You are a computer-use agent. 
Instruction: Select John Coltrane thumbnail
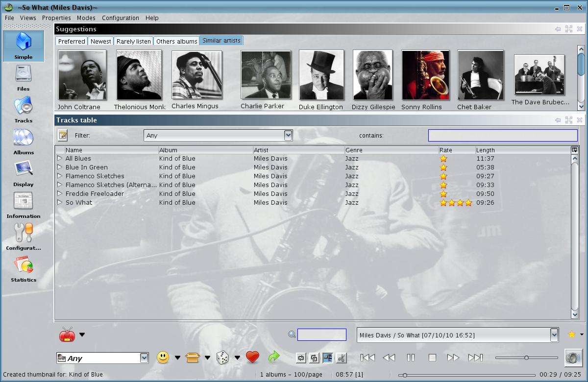point(82,75)
